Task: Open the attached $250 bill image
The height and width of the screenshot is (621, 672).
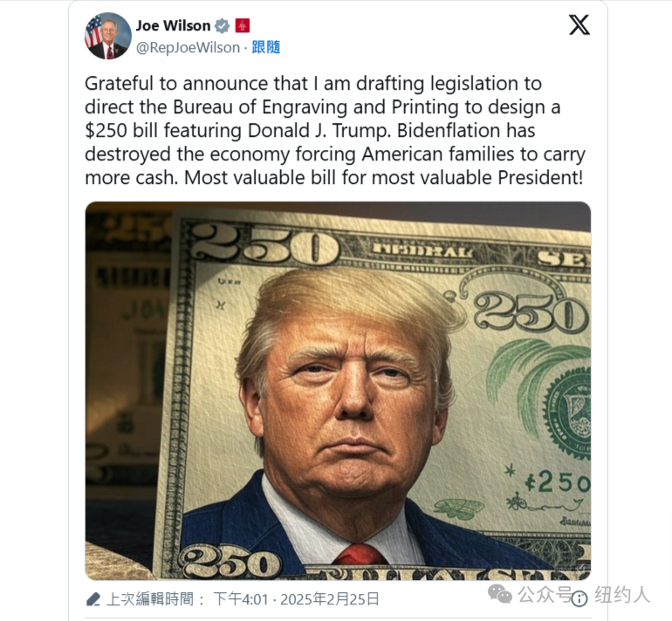Action: tap(338, 391)
